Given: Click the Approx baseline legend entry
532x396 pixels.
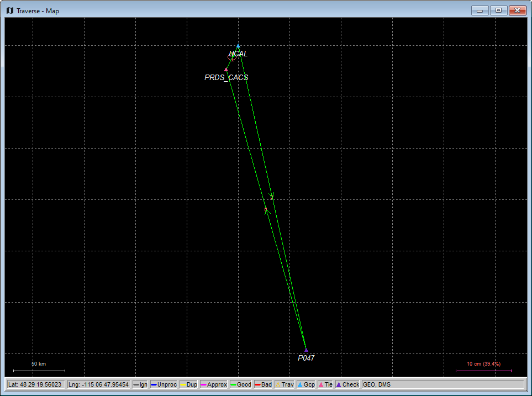Looking at the screenshot, I should (x=214, y=384).
